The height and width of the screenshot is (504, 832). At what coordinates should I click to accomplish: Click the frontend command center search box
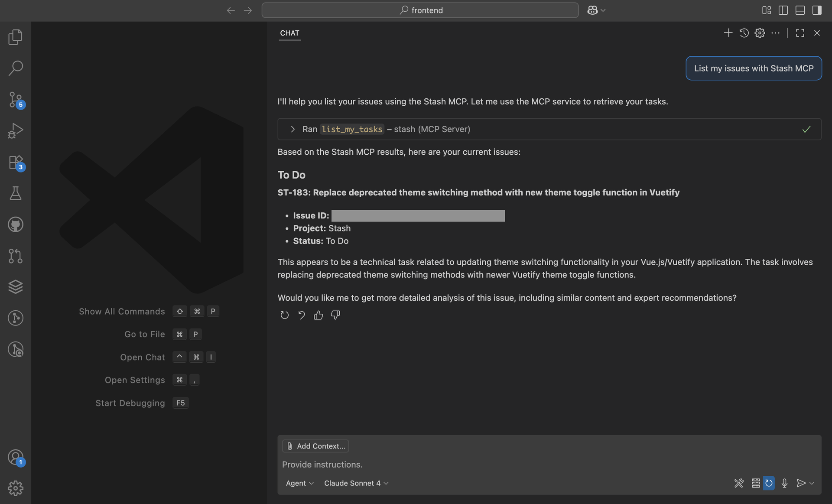[x=420, y=10]
